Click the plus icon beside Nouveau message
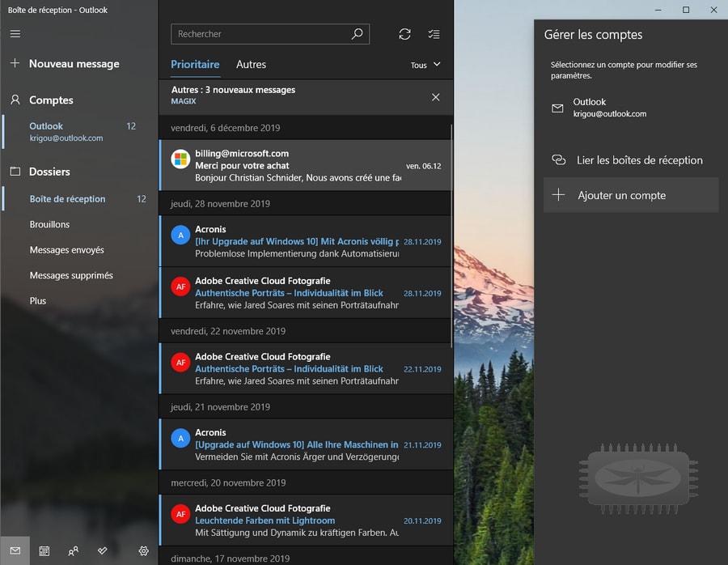Screen dimensions: 728x565 pos(15,63)
